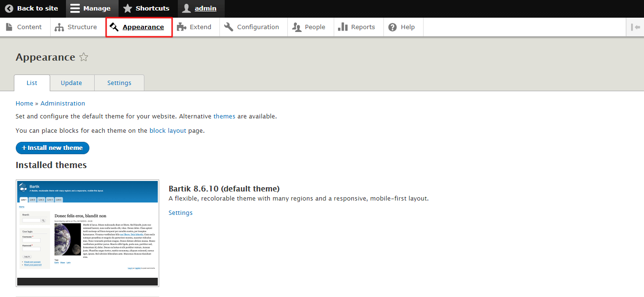
Task: Open the Help menu label
Action: pyautogui.click(x=408, y=27)
